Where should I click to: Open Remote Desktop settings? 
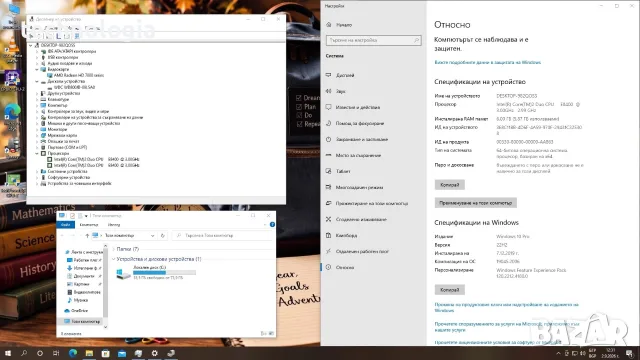[x=362, y=251]
